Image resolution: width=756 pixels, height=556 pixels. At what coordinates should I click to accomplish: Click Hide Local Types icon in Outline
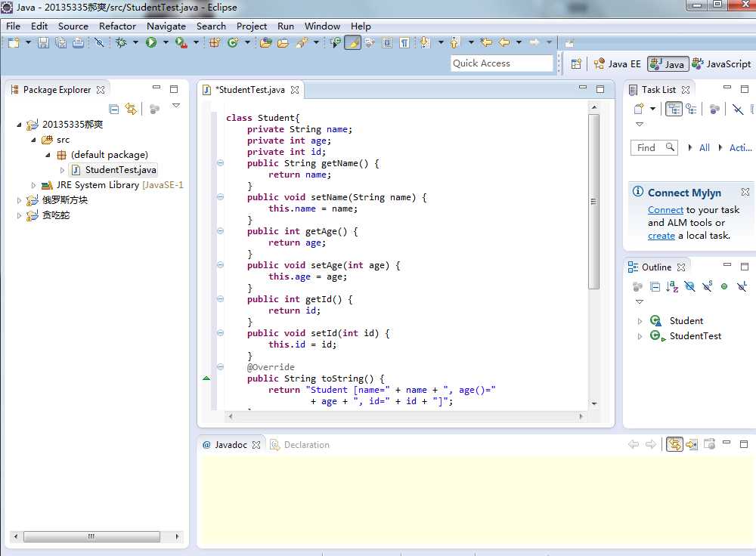coord(742,286)
